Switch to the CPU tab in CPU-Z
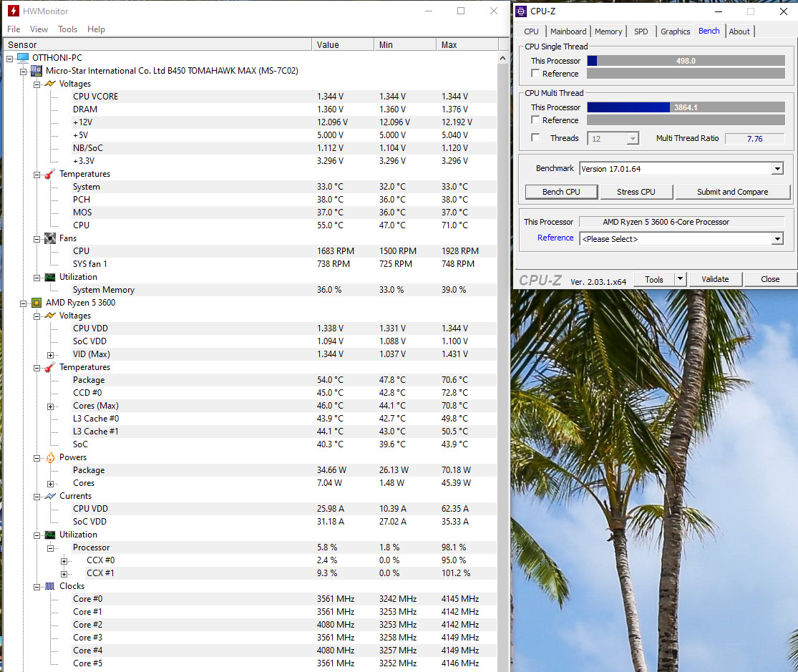 [x=531, y=31]
